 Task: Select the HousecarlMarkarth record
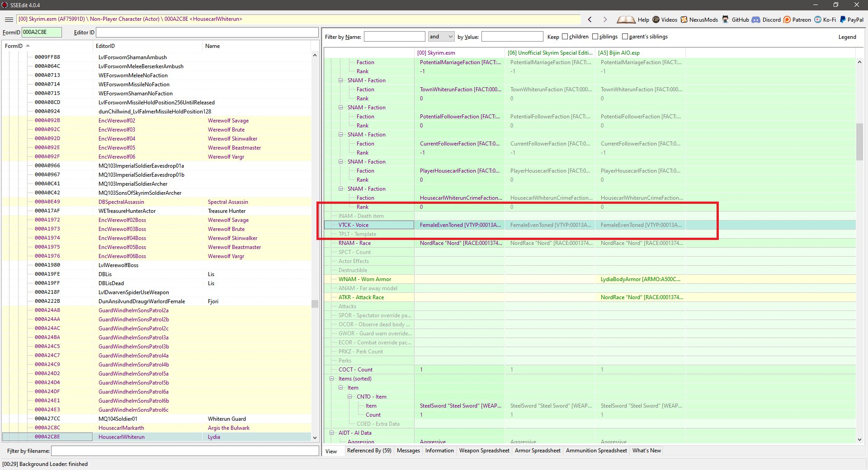[x=156, y=428]
